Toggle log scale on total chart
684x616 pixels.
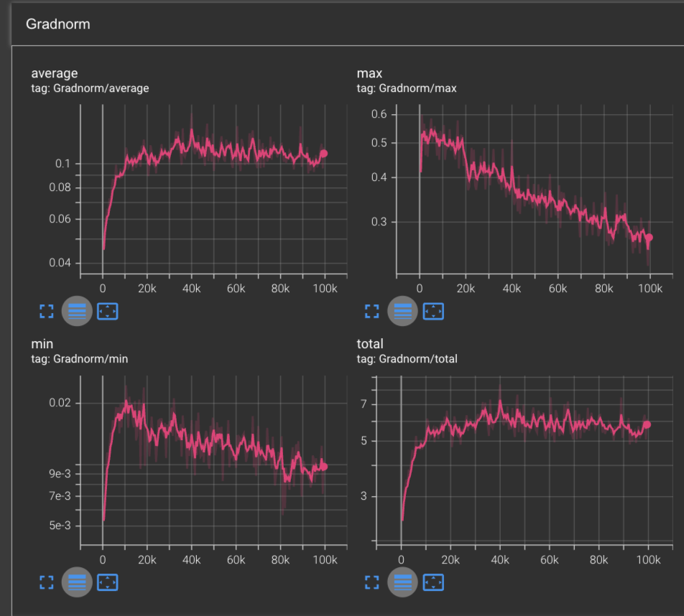pyautogui.click(x=402, y=582)
